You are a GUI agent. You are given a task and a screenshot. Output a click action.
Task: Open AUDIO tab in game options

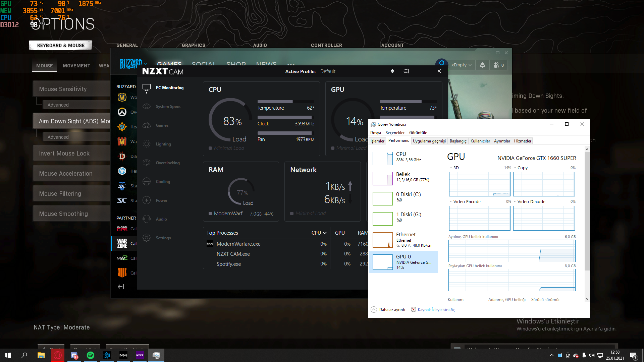pyautogui.click(x=260, y=45)
